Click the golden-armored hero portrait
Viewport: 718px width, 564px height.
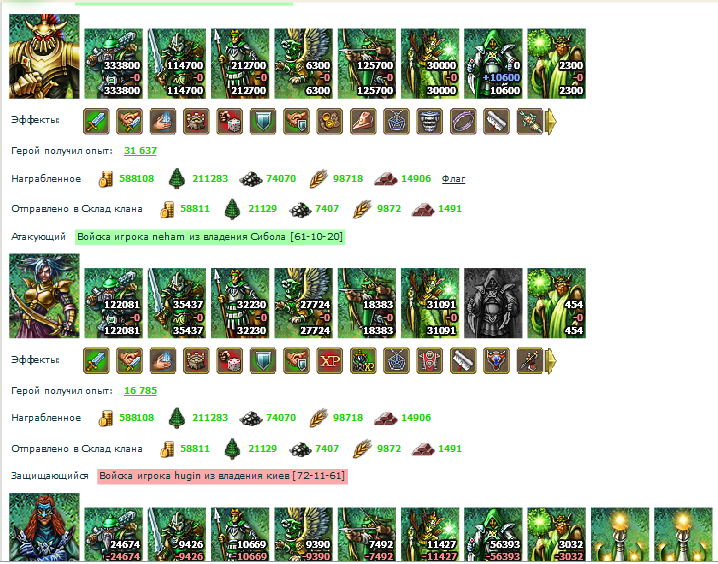point(44,56)
